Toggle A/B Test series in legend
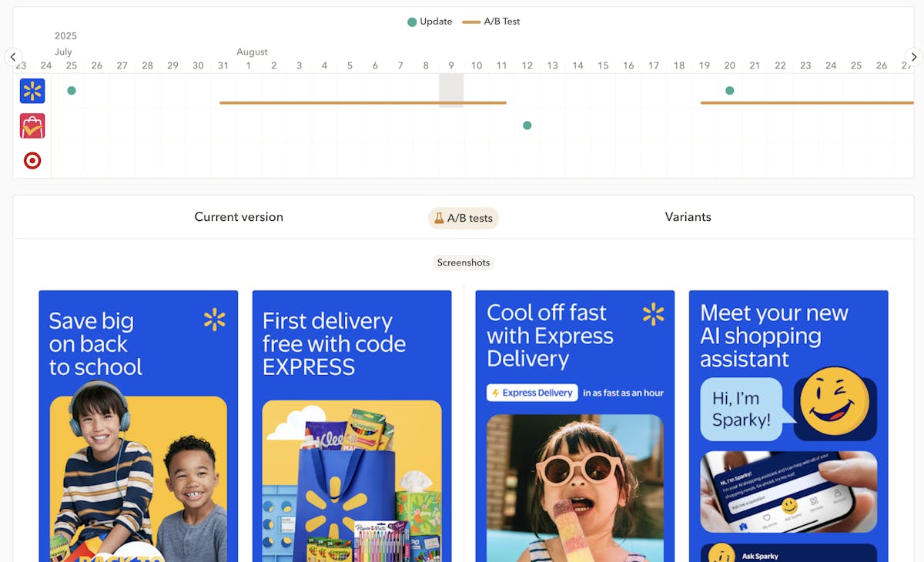Viewport: 924px width, 562px height. click(x=491, y=22)
